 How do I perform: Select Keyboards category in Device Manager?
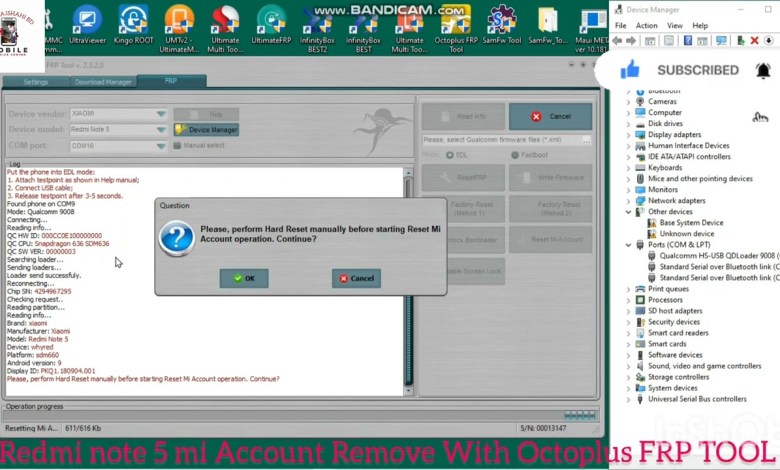pos(665,168)
